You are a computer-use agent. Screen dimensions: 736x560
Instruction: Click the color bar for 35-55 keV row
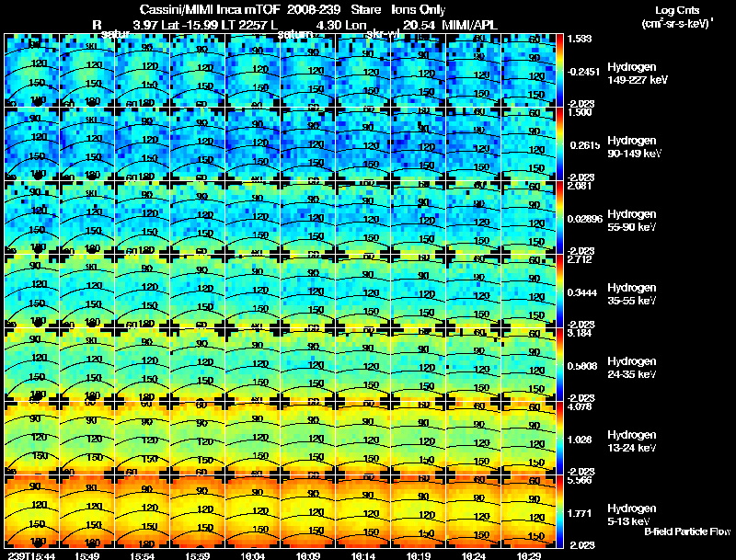pos(559,291)
